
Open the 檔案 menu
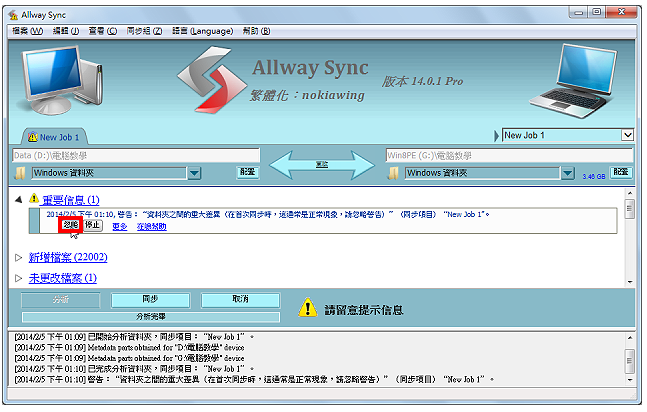[x=27, y=31]
